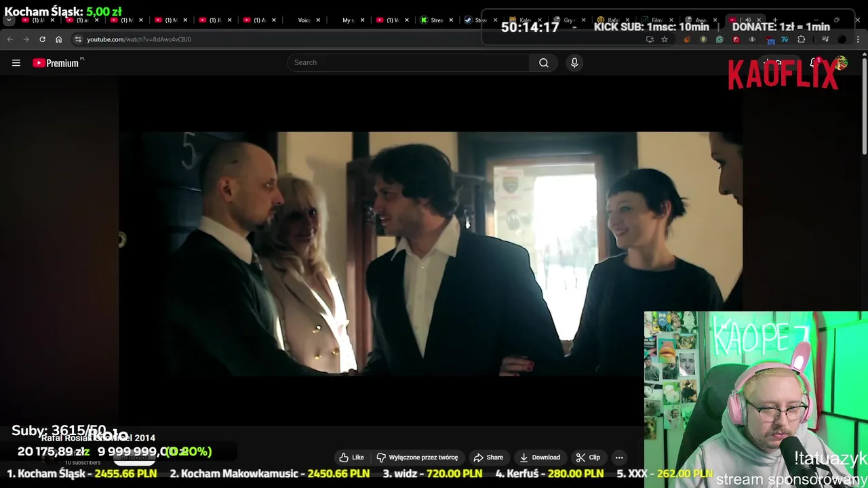Switch to the Gry tab
Image resolution: width=868 pixels, height=488 pixels.
568,20
